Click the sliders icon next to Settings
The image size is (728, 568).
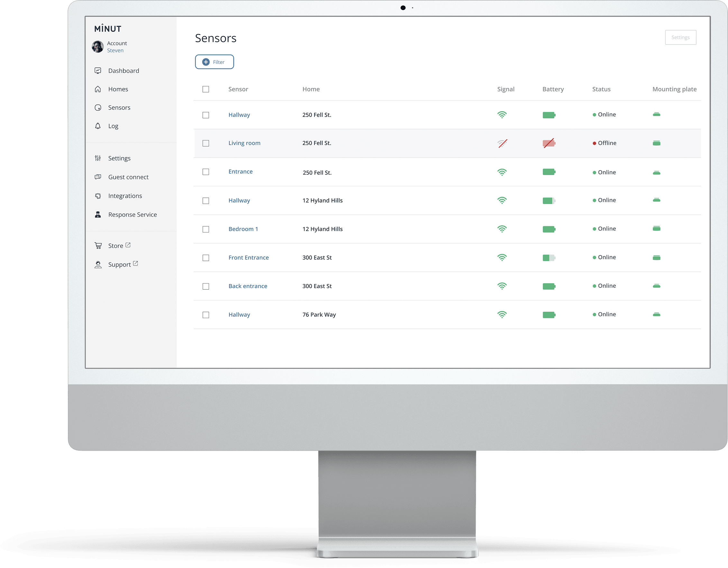tap(98, 158)
